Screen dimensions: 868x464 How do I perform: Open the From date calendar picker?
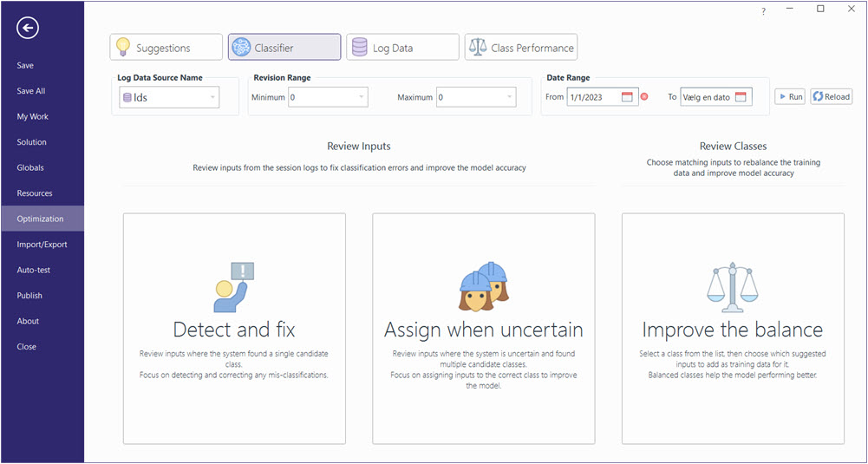pyautogui.click(x=628, y=97)
